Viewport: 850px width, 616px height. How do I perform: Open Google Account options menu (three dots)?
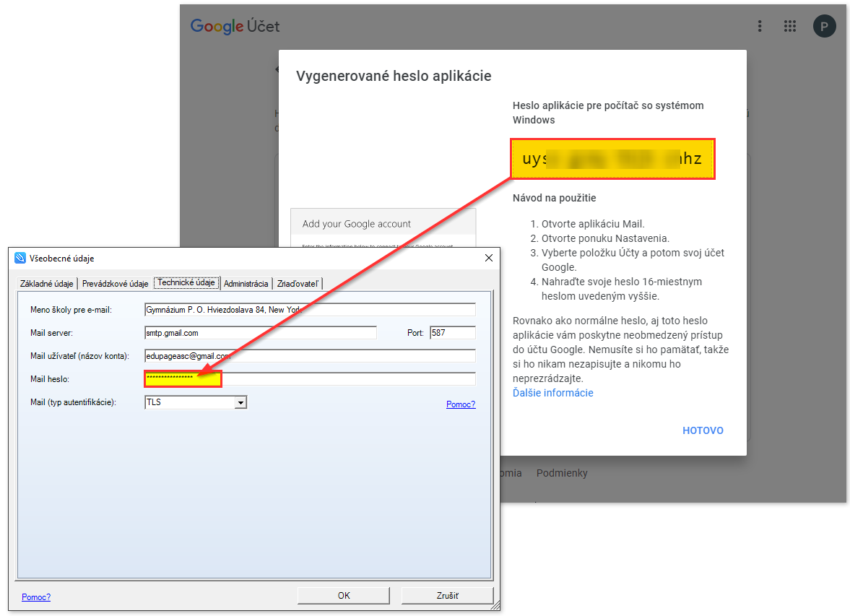tap(760, 26)
